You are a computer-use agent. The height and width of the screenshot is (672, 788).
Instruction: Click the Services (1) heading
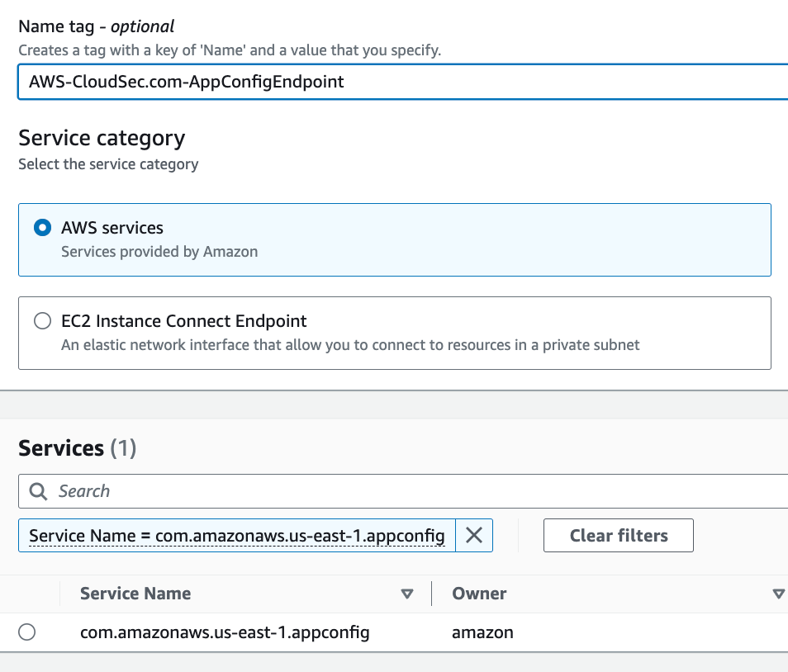pyautogui.click(x=78, y=448)
